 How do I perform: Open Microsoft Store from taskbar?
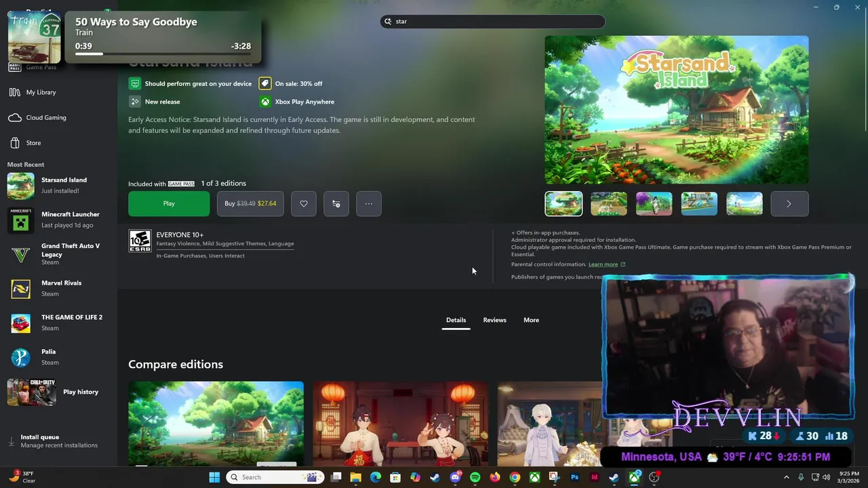tap(395, 477)
